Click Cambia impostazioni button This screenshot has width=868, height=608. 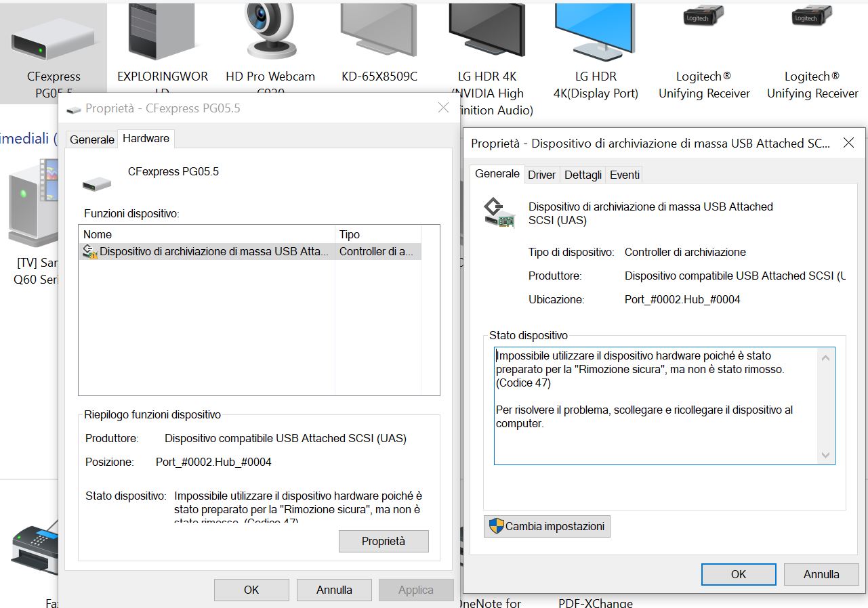(547, 526)
